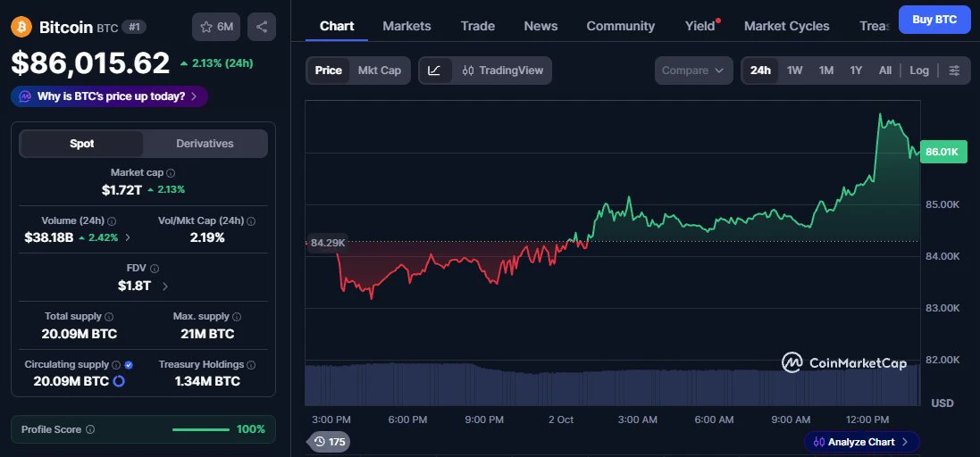Click info icon next to Treasury Holdings
The image size is (980, 457).
coord(251,364)
